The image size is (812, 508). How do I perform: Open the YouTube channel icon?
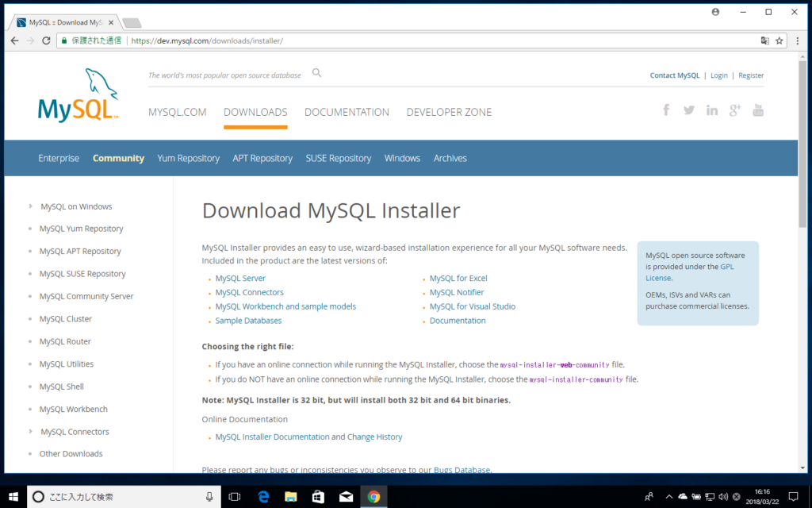point(758,110)
